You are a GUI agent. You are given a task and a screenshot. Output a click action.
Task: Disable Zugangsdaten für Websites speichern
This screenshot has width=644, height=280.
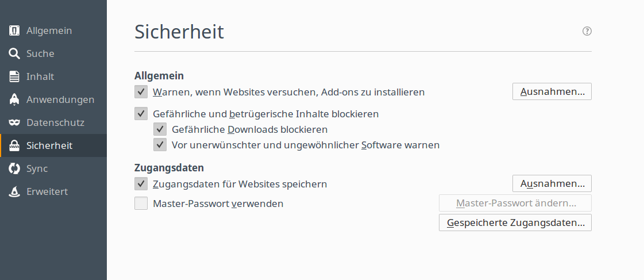(141, 183)
